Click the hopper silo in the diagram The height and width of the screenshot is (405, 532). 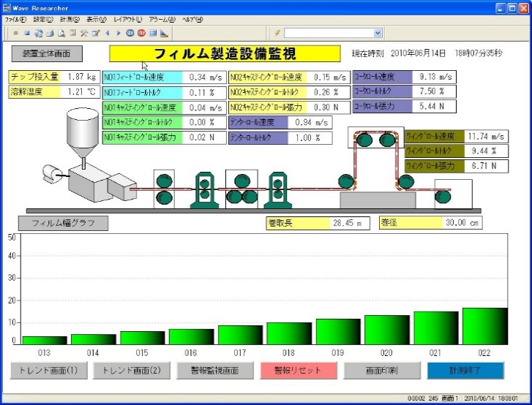[x=83, y=133]
